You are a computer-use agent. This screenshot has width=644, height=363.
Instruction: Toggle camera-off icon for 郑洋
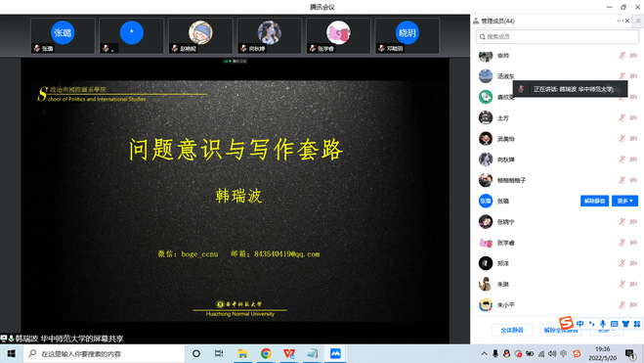tap(633, 263)
